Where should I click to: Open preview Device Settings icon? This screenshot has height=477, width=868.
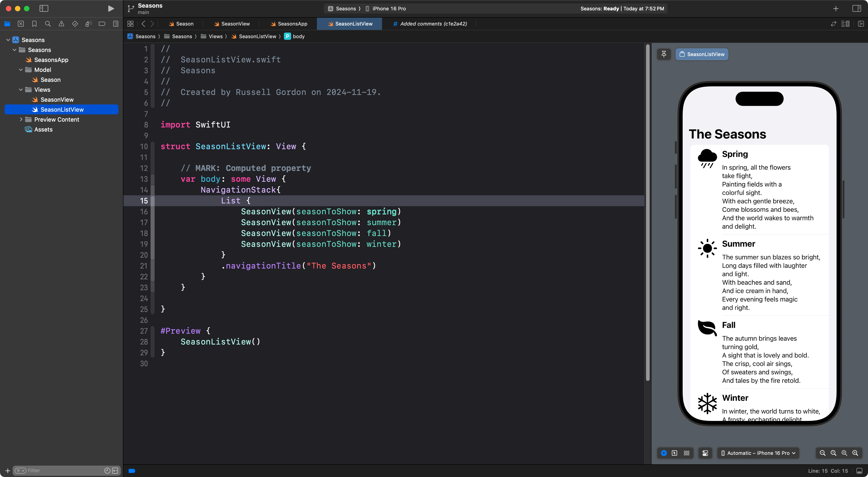[705, 453]
